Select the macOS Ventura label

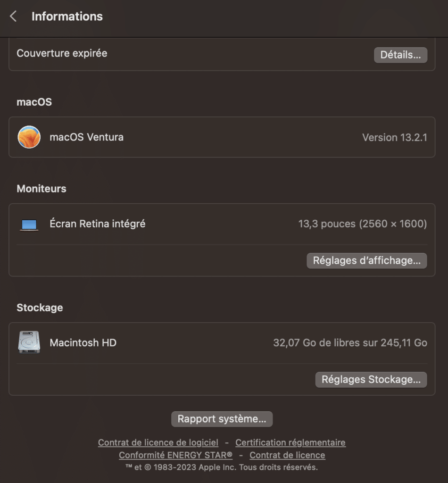tap(86, 137)
